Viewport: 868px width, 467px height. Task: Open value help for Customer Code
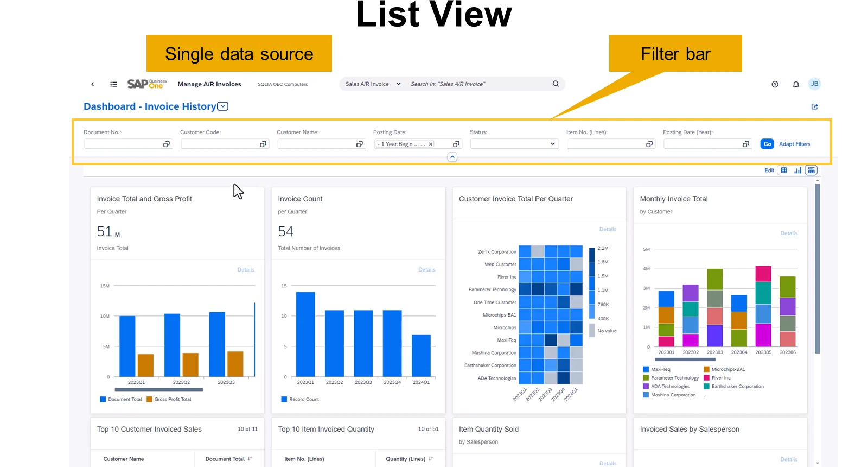[x=263, y=144]
